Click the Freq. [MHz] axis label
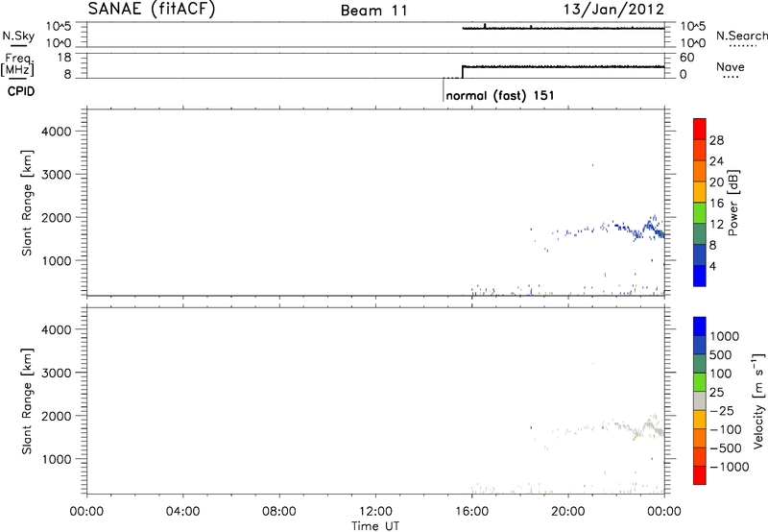This screenshot has width=768, height=532. [17, 64]
